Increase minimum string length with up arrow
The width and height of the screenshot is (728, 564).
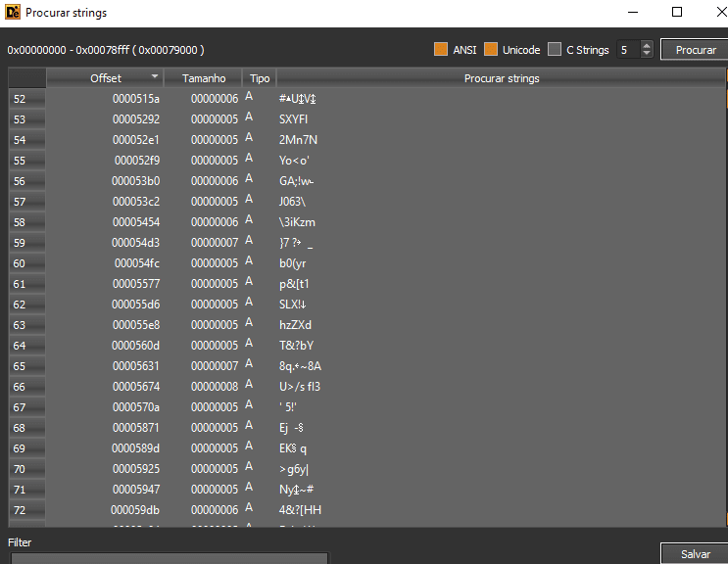647,45
